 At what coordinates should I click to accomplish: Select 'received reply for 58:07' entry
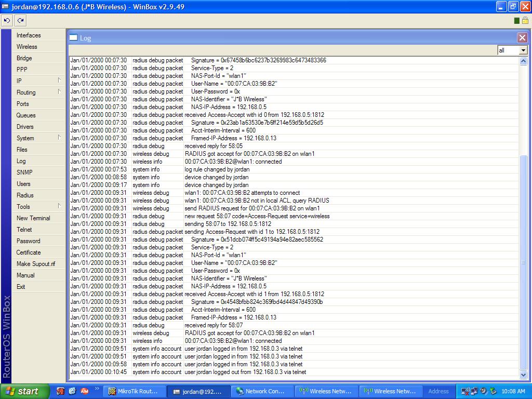coord(294,325)
